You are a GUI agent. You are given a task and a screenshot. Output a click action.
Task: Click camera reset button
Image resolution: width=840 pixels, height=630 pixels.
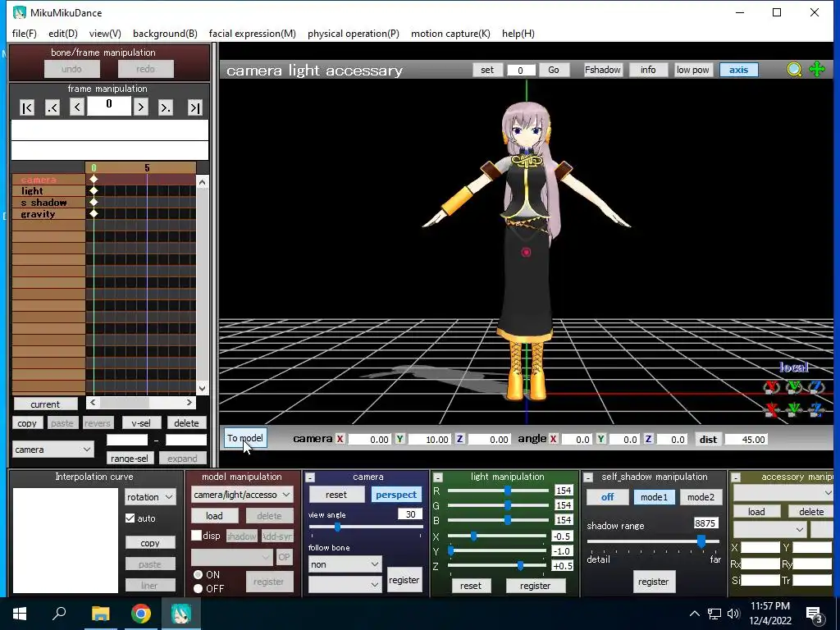(336, 495)
